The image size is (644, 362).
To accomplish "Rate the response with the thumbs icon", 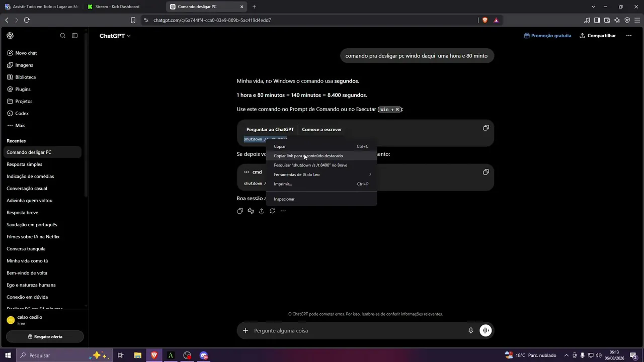I will (251, 211).
